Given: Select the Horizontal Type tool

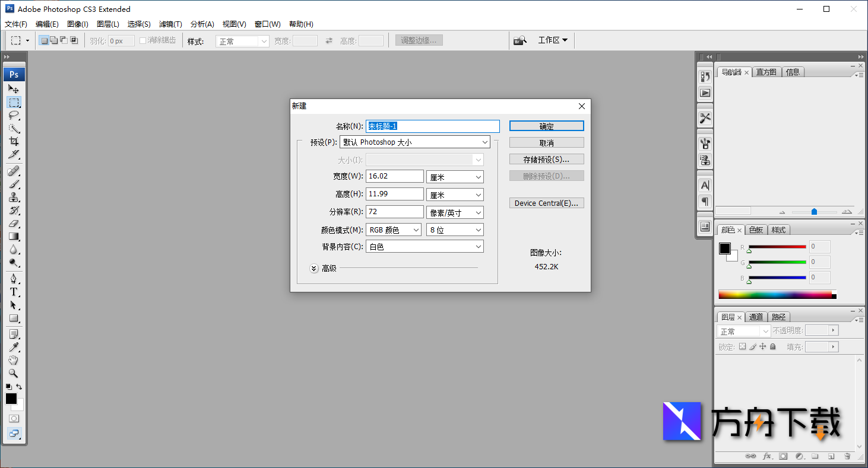Looking at the screenshot, I should pos(14,292).
